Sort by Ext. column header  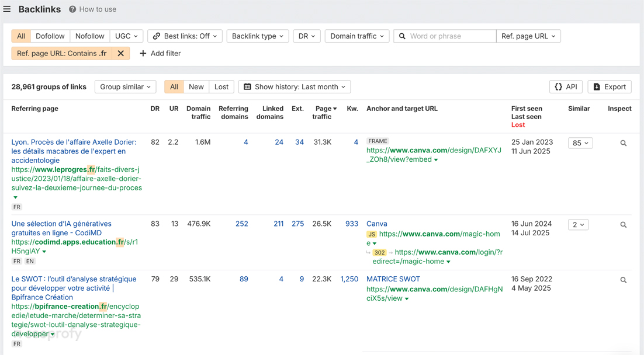[298, 109]
